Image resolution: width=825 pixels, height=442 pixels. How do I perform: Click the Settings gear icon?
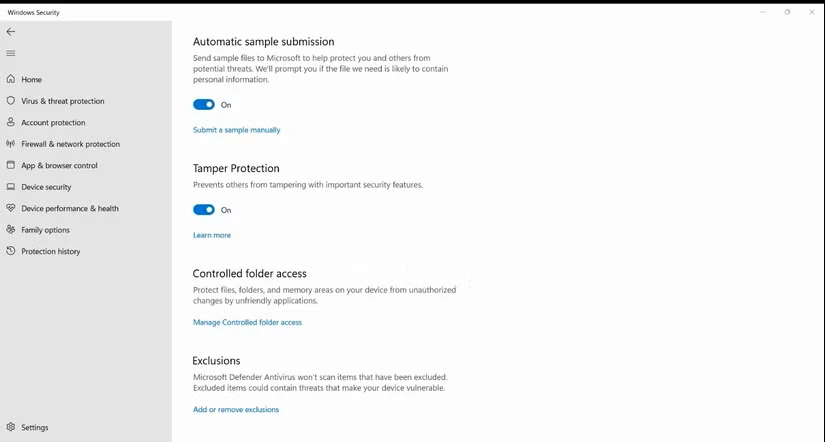coord(11,427)
